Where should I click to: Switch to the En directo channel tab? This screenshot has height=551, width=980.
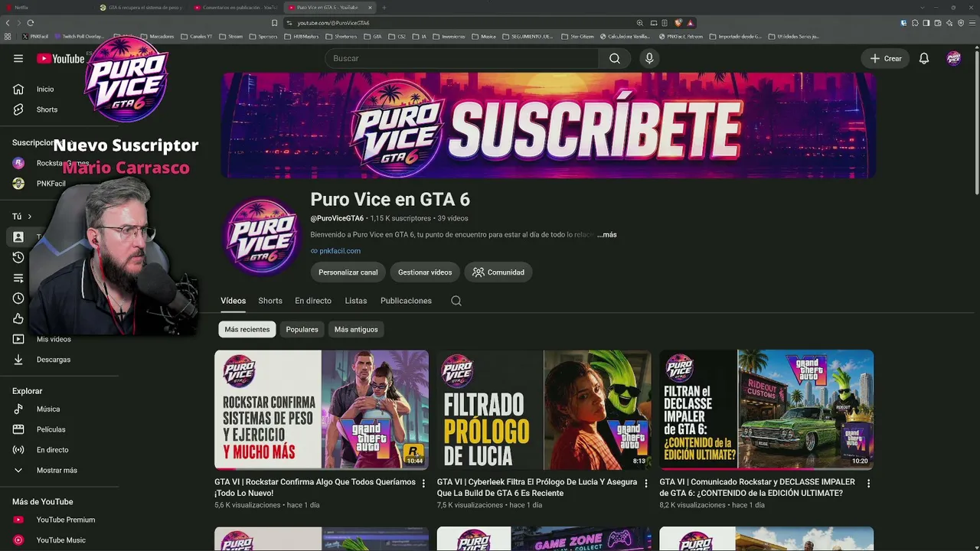click(313, 301)
